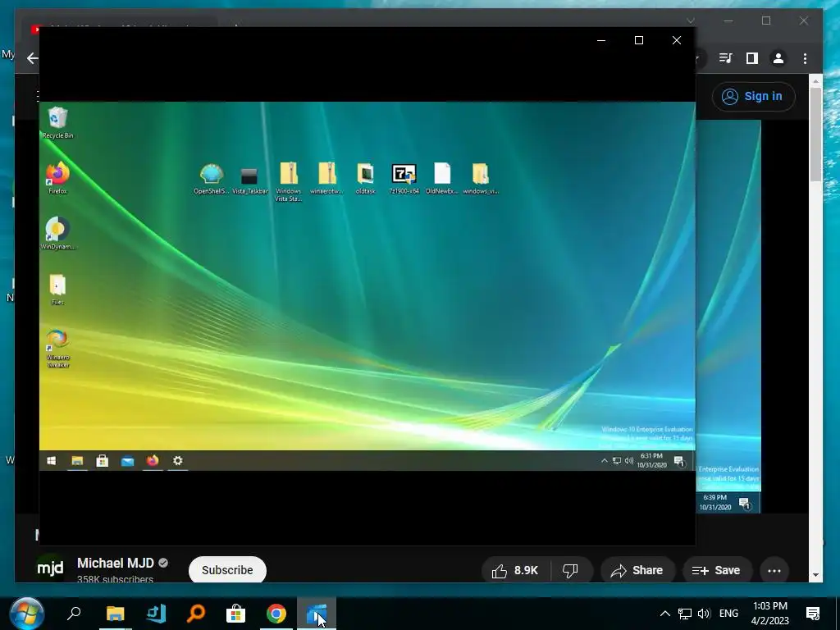Open the orange magnifier search app on the taskbar

tap(196, 614)
